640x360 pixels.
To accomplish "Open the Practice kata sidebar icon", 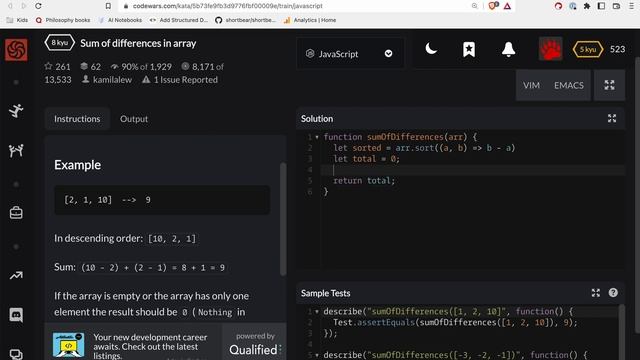I will 16,111.
